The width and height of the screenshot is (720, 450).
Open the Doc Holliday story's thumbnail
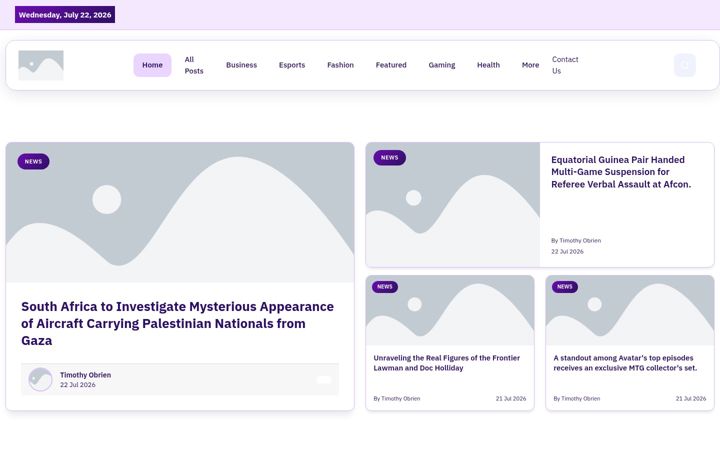pos(450,310)
